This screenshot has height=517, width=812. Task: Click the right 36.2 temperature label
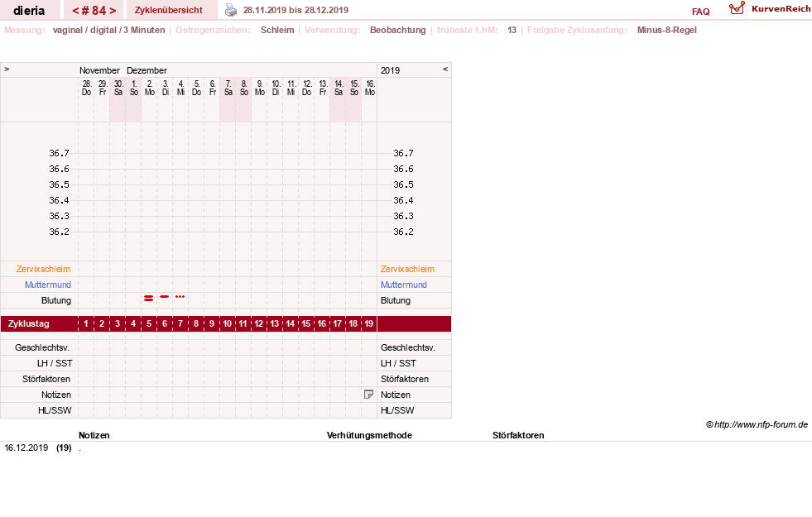click(403, 232)
